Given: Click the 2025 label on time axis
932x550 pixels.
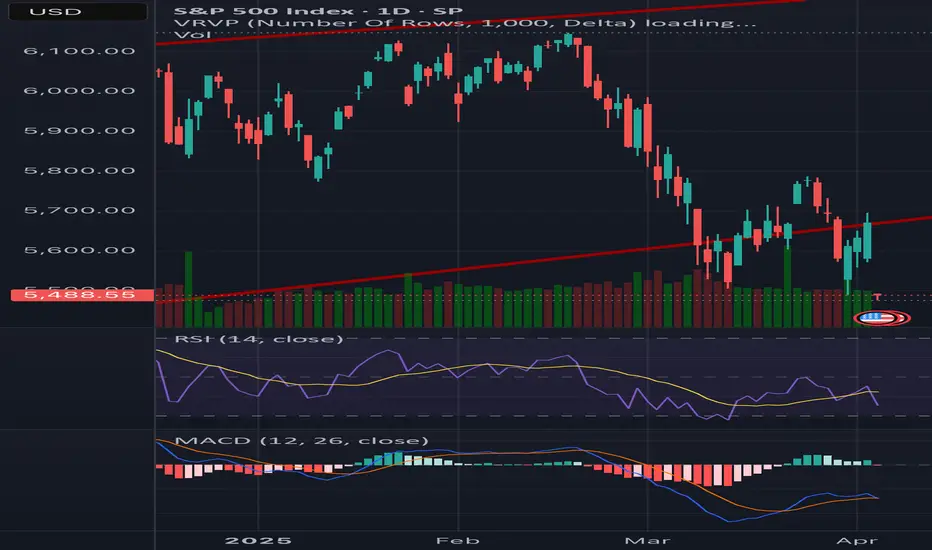Looking at the screenshot, I should (258, 540).
